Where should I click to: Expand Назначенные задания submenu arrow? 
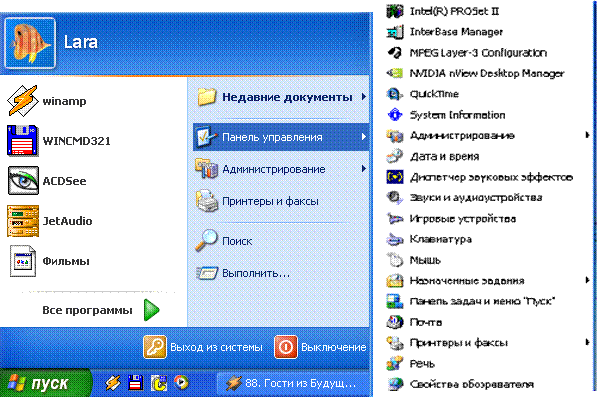click(587, 280)
